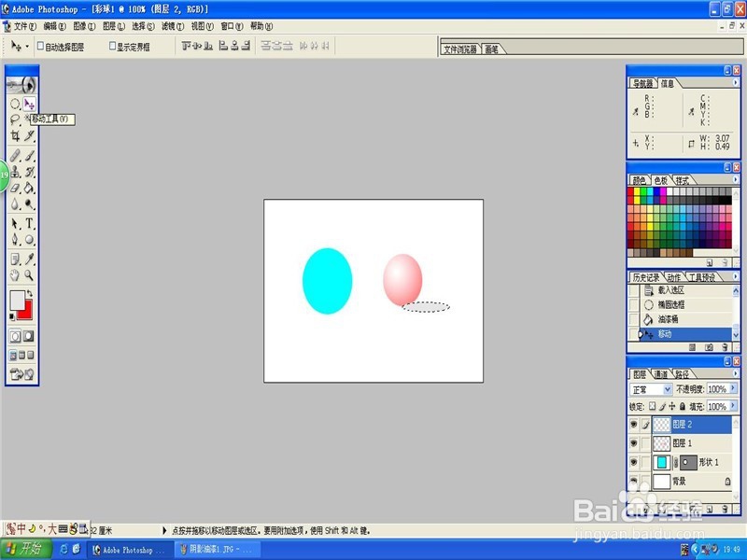Switch to Quick Mask mode
Viewport: 747px width, 560px height.
click(26, 336)
